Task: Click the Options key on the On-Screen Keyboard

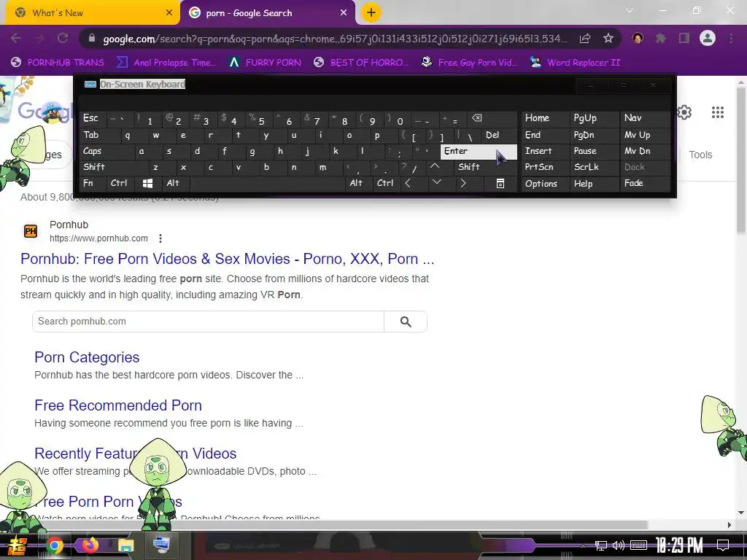Action: (x=545, y=183)
